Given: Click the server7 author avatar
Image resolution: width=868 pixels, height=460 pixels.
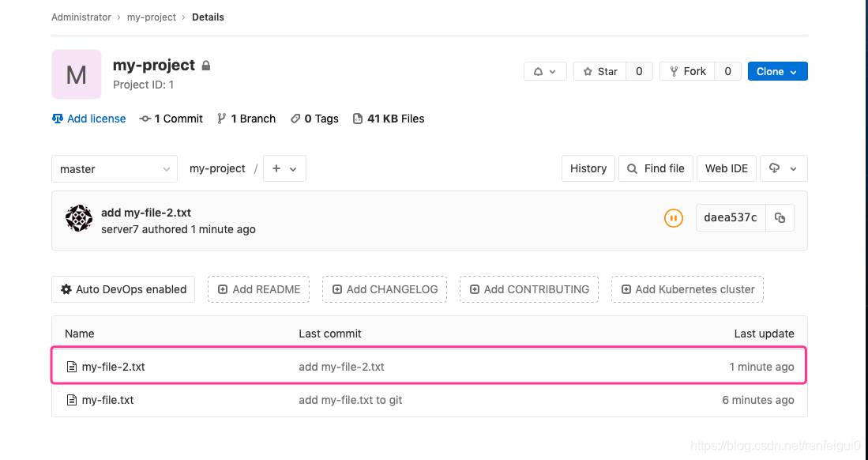Looking at the screenshot, I should [x=79, y=218].
